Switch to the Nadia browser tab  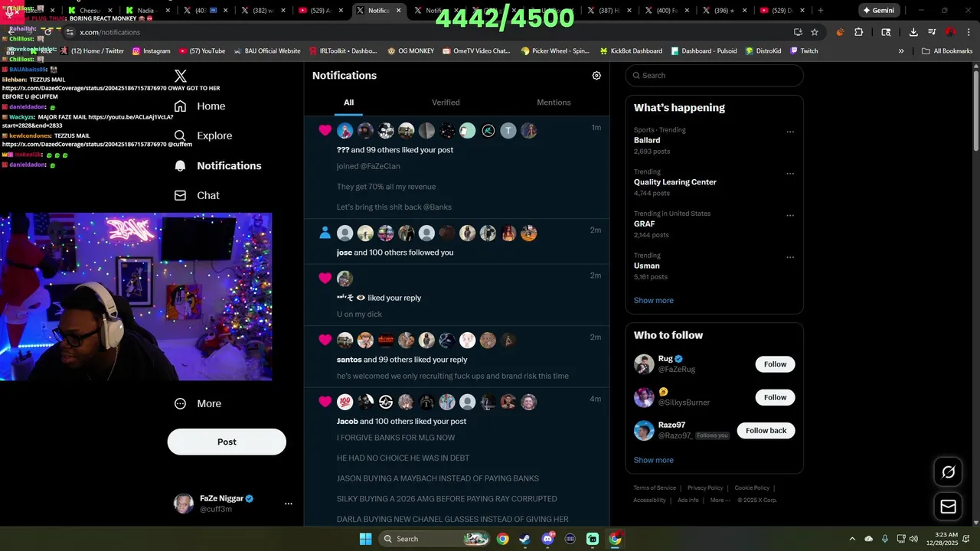click(146, 11)
